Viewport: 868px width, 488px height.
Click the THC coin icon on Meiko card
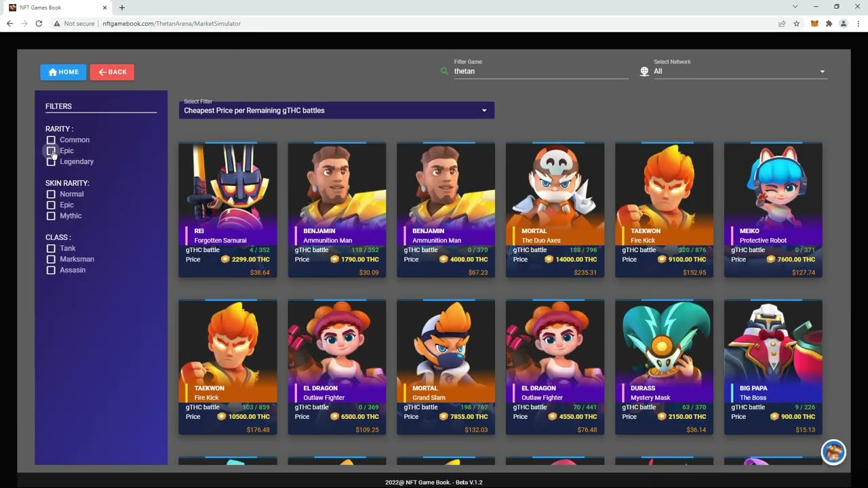click(771, 259)
